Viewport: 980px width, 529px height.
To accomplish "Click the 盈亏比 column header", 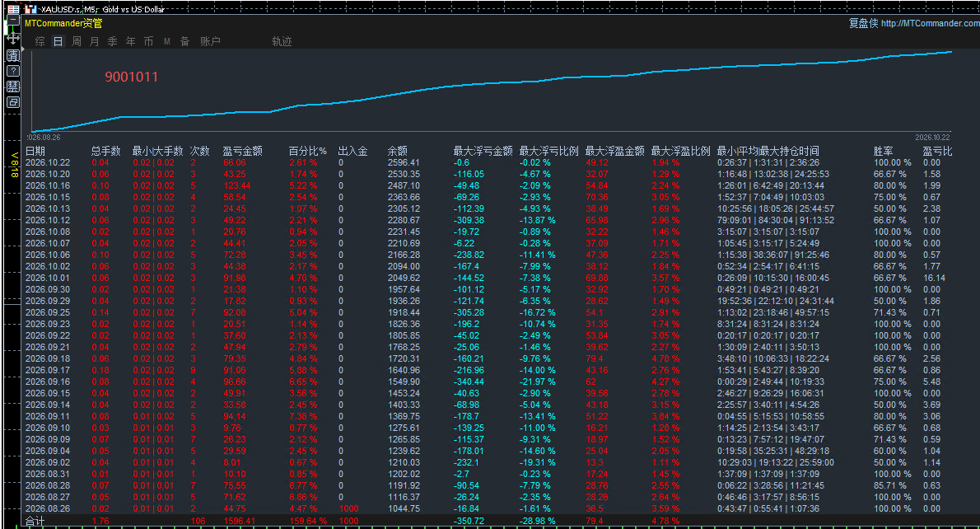I will coord(937,151).
